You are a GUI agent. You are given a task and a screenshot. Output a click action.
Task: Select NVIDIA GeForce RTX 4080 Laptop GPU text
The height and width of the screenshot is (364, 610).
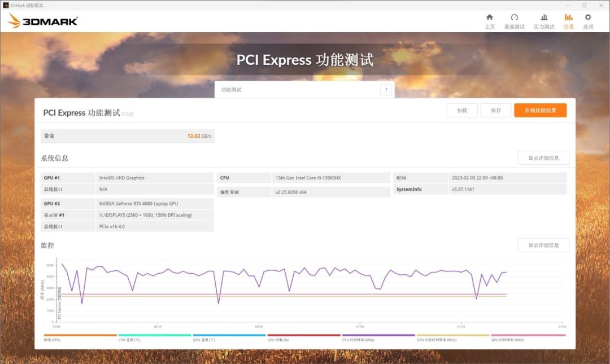[138, 203]
